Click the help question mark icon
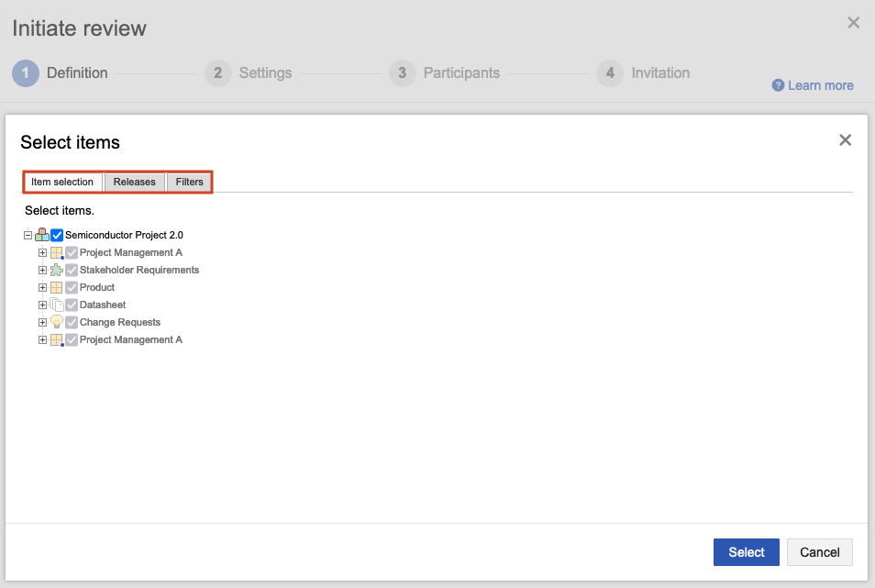The width and height of the screenshot is (875, 588). click(779, 85)
